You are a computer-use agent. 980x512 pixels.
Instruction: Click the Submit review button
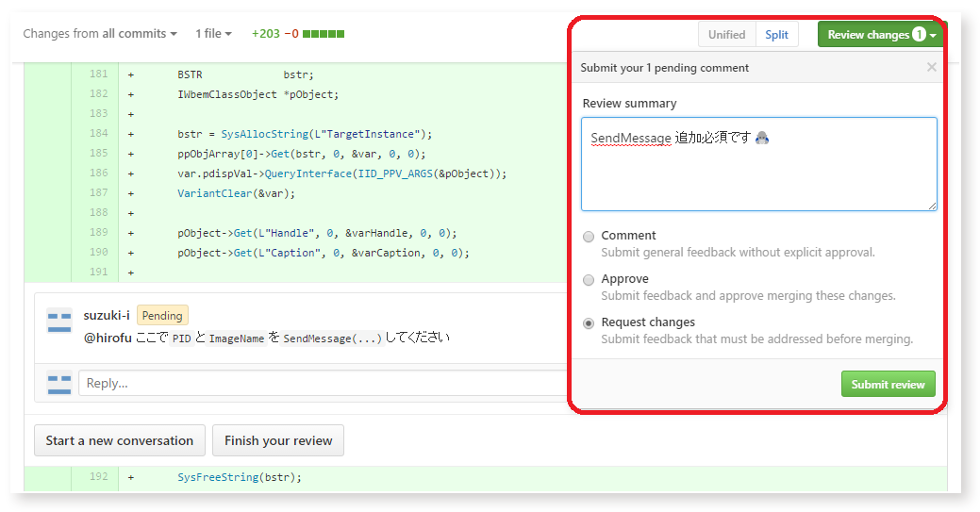[889, 384]
